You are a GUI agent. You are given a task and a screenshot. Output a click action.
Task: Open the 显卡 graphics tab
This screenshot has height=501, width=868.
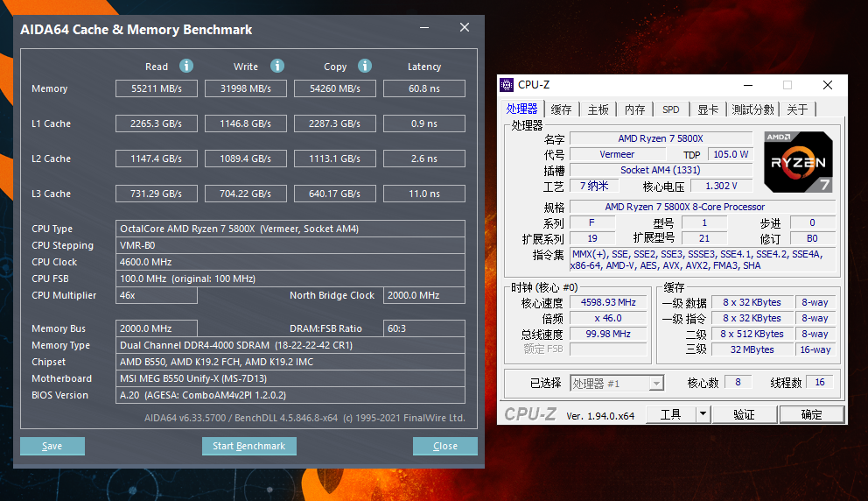708,109
